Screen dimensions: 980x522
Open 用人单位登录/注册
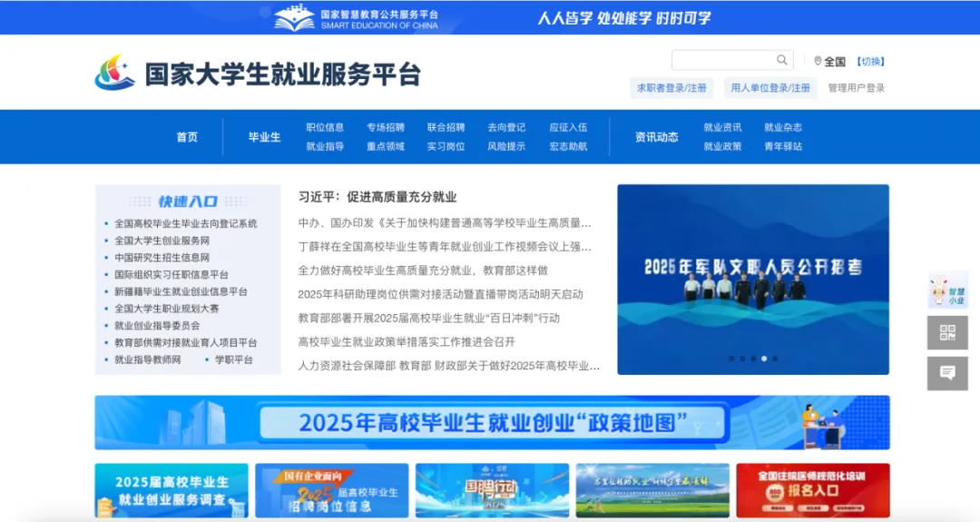point(770,88)
